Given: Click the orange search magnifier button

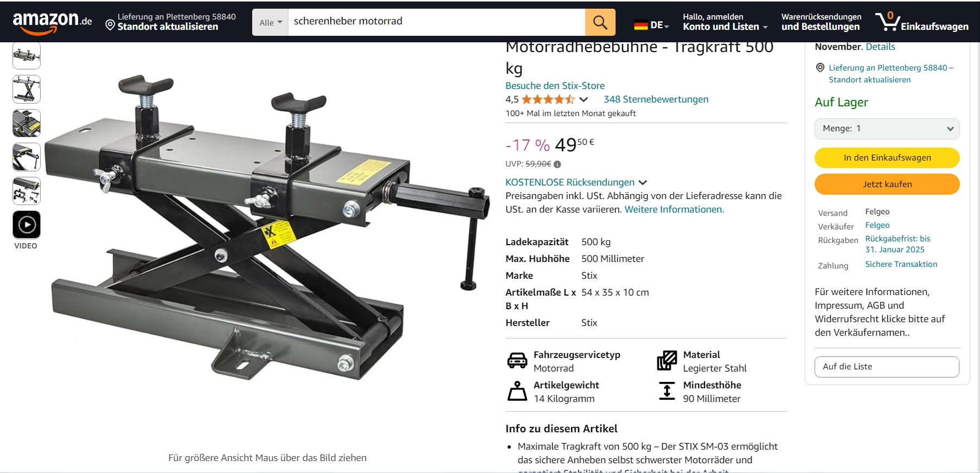Looking at the screenshot, I should (x=600, y=22).
